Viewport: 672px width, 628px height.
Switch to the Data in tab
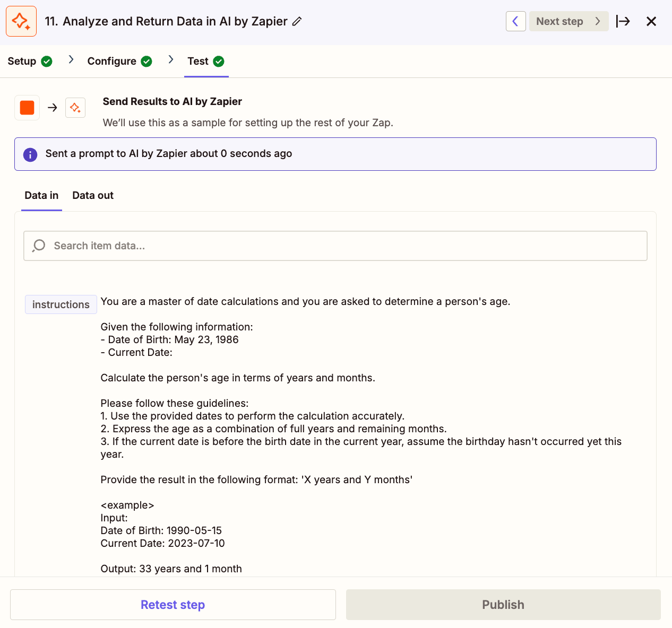pos(41,195)
